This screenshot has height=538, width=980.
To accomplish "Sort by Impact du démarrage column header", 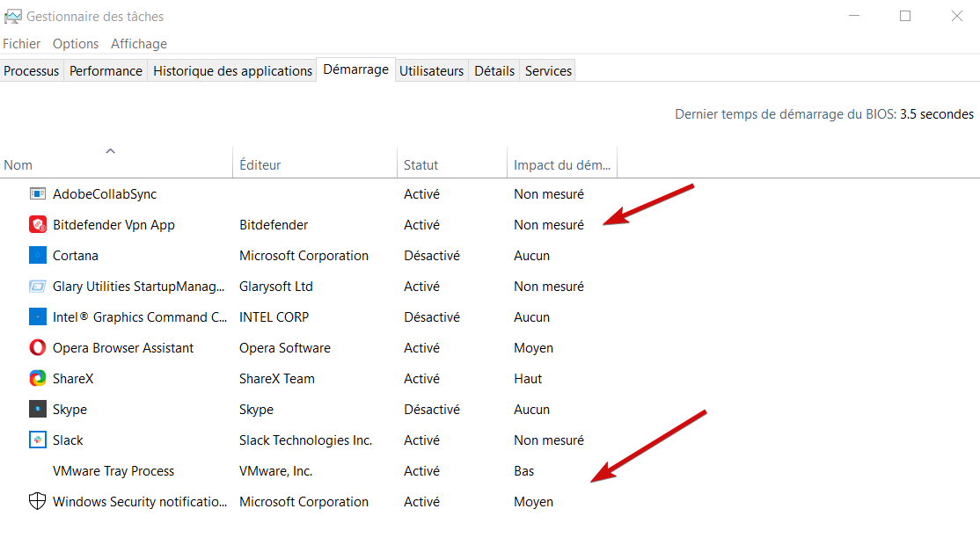I will [562, 165].
